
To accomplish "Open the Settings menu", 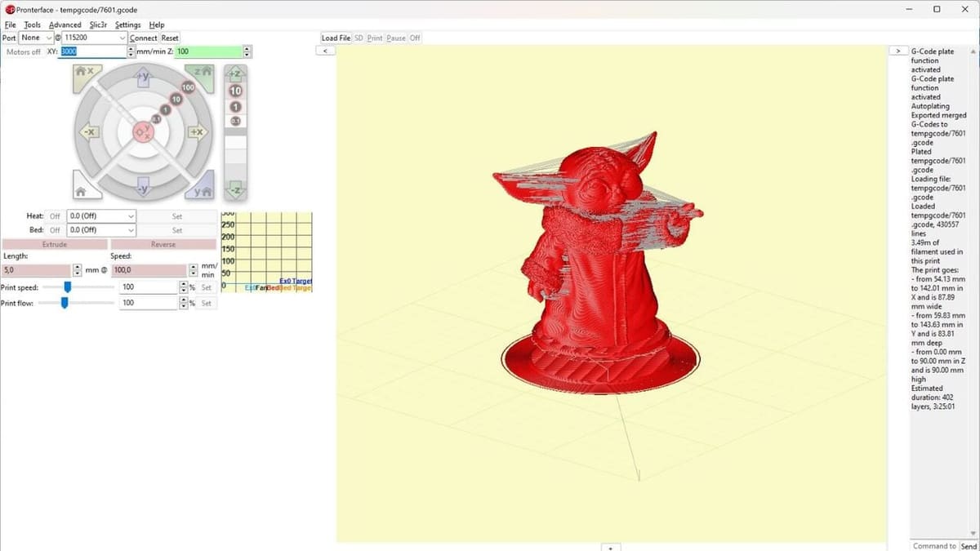I will (x=127, y=24).
